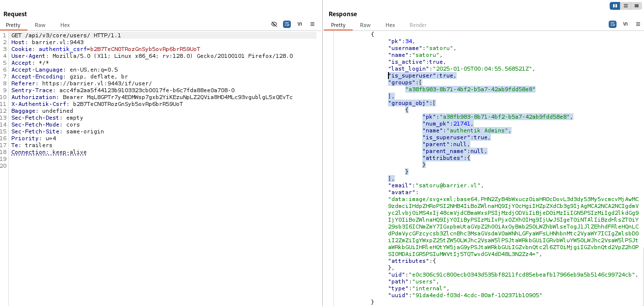Select the combined tabbed layout icon
This screenshot has width=644, height=306.
pos(636,6)
